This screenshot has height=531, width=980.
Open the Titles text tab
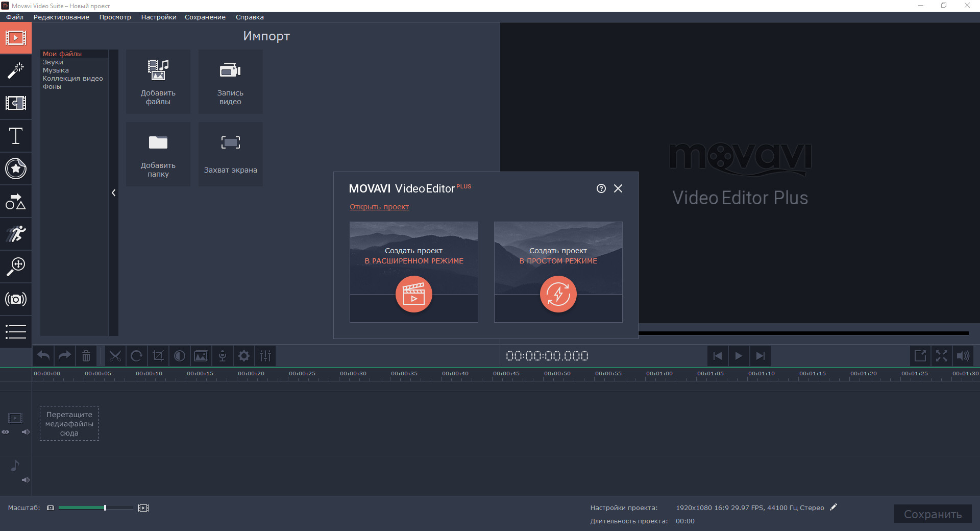(16, 136)
